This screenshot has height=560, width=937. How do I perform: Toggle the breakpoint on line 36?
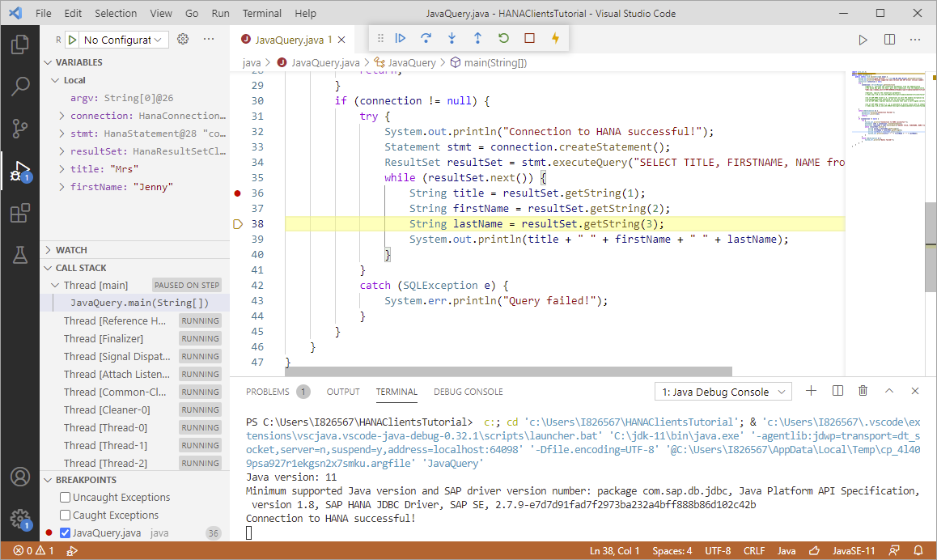pos(237,193)
